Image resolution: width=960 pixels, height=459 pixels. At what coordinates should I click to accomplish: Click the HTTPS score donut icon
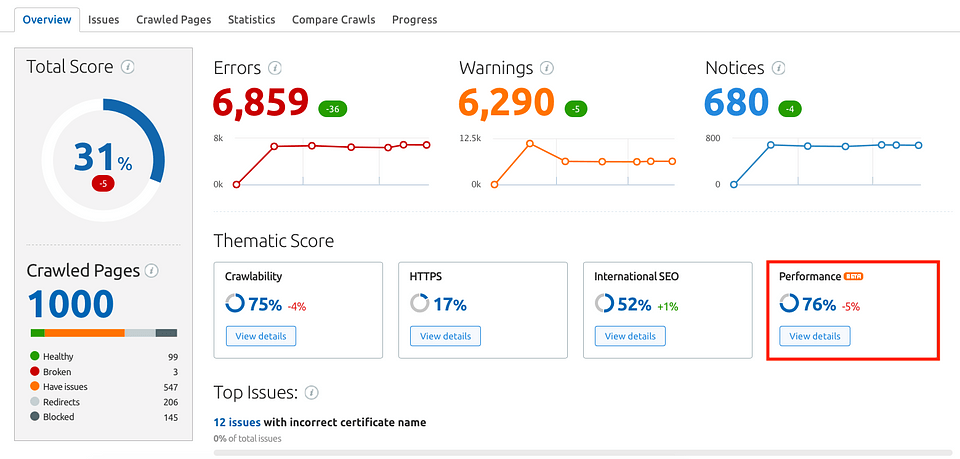tap(419, 304)
